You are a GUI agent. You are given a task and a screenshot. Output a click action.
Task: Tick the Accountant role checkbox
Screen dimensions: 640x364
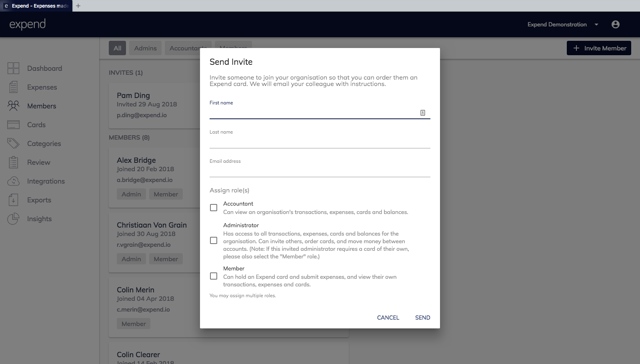tap(214, 208)
